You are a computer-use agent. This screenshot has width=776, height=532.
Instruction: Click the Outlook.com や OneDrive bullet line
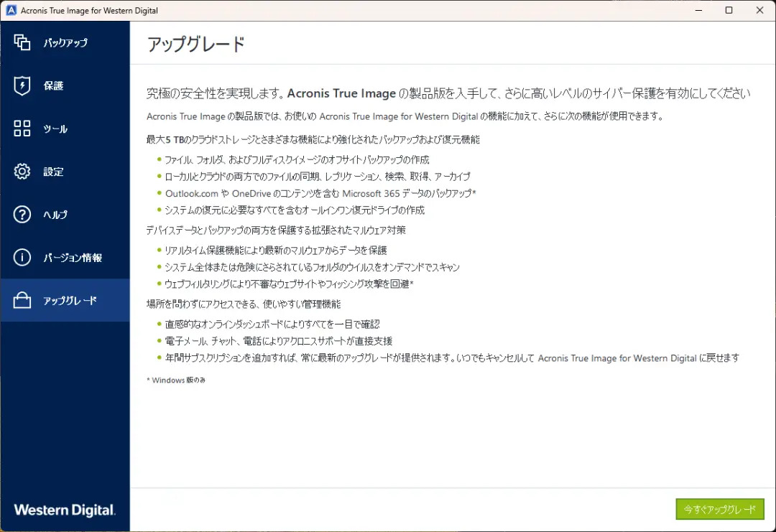click(x=320, y=193)
